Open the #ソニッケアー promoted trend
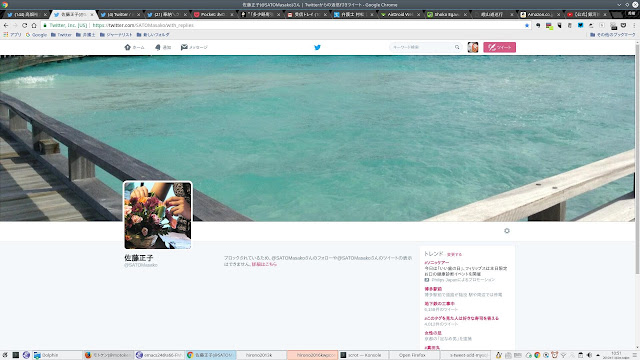 click(437, 262)
